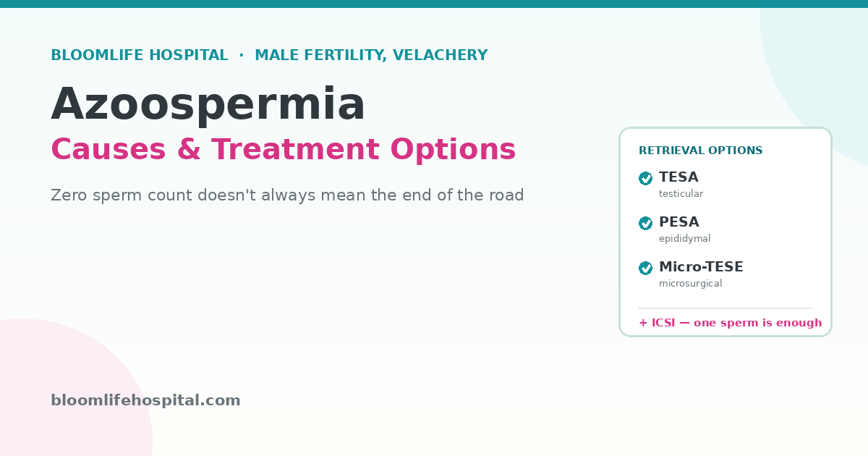The width and height of the screenshot is (868, 456).
Task: Click the epididymal description under PESA
Action: tap(684, 239)
